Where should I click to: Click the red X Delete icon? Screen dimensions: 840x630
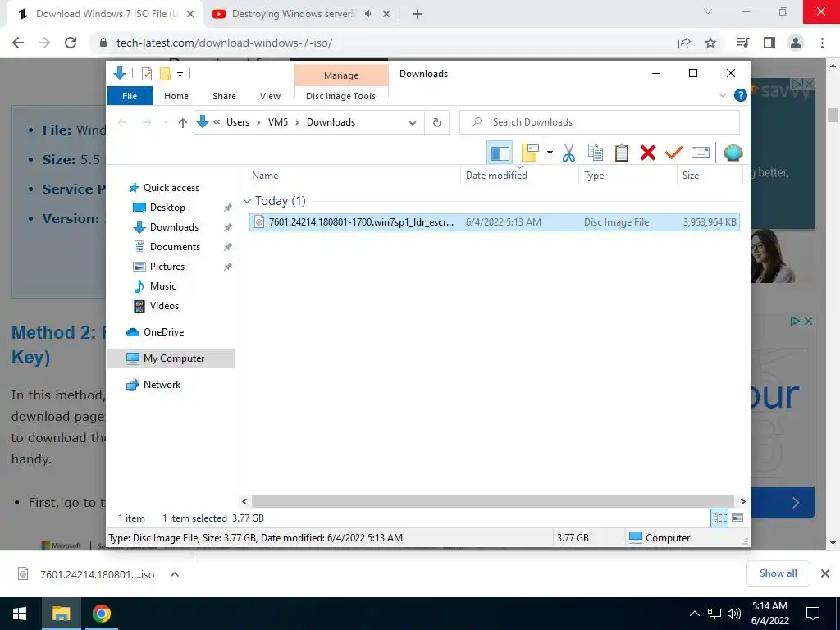click(x=648, y=153)
